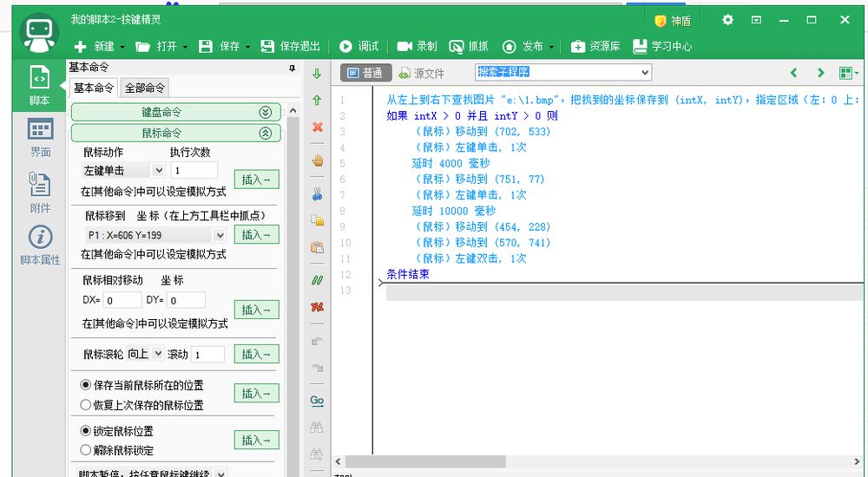Open the 搜索子程序 combo box
The width and height of the screenshot is (868, 477).
[563, 72]
